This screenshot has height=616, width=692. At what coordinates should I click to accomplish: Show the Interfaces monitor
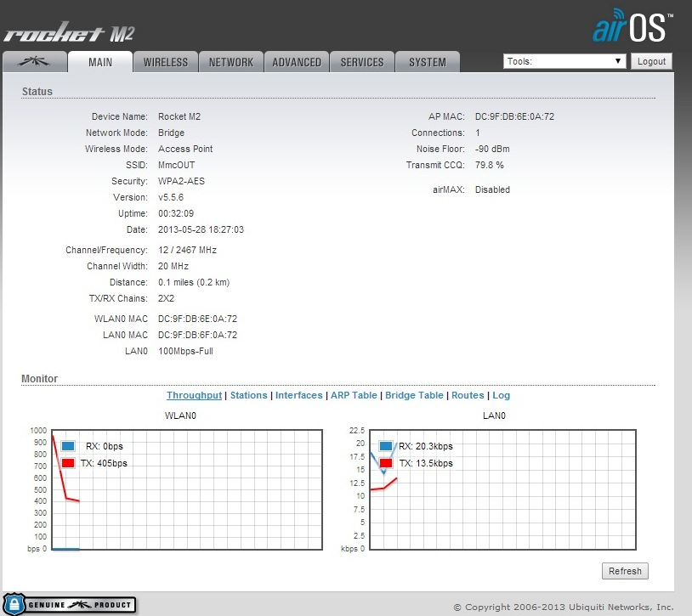pyautogui.click(x=298, y=395)
